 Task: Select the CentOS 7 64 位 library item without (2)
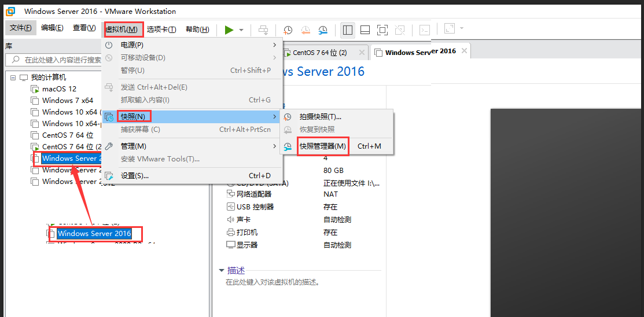(x=68, y=135)
